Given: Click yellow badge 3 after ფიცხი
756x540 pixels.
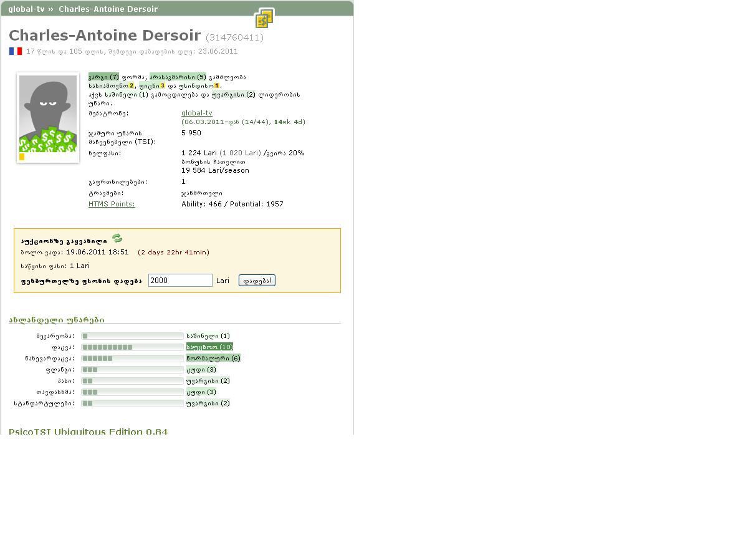Looking at the screenshot, I should [x=163, y=85].
